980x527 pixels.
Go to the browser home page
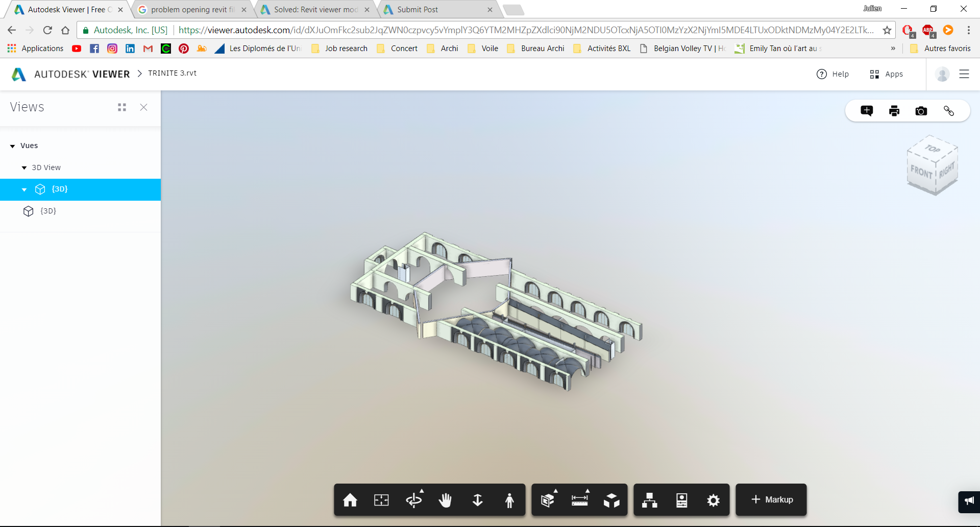coord(65,30)
